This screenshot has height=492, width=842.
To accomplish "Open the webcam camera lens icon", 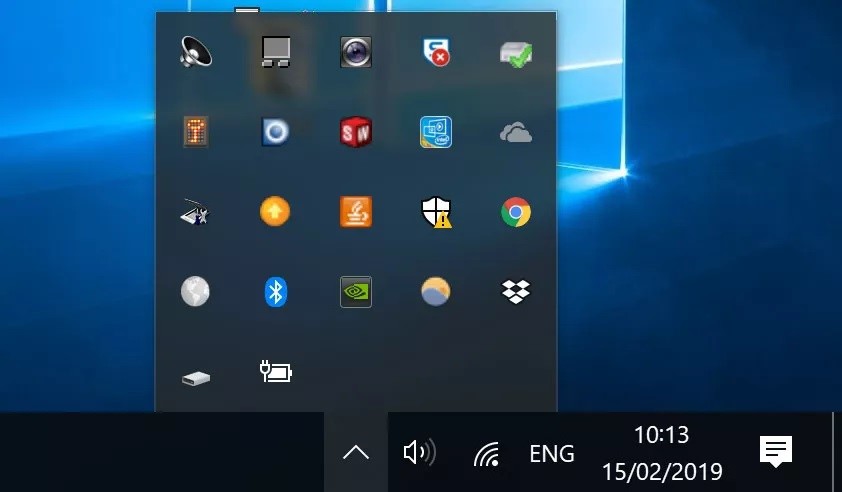I will click(355, 51).
